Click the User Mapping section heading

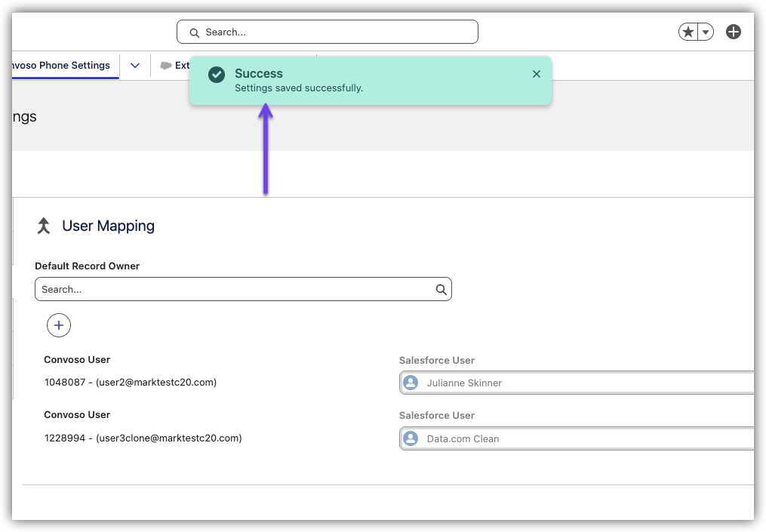(x=108, y=226)
